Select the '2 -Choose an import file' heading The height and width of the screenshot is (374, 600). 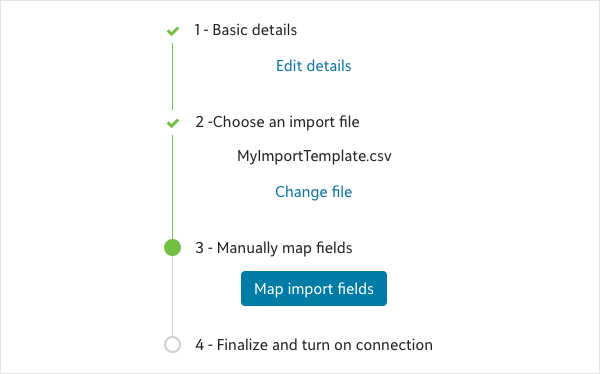[x=277, y=122]
